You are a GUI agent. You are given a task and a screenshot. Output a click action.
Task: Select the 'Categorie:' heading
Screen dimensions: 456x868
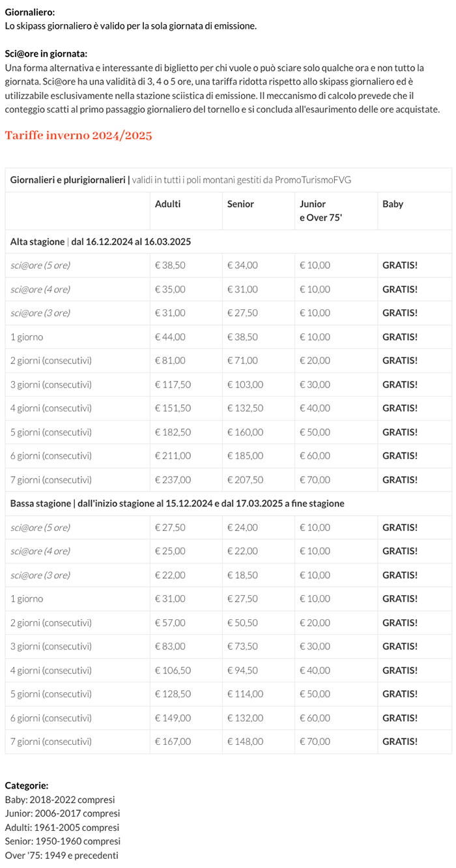tap(27, 785)
